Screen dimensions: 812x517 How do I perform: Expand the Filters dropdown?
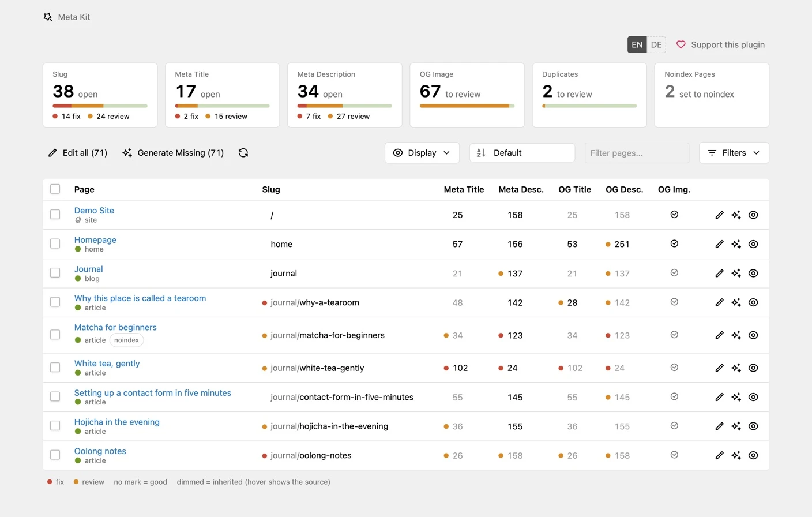point(734,153)
